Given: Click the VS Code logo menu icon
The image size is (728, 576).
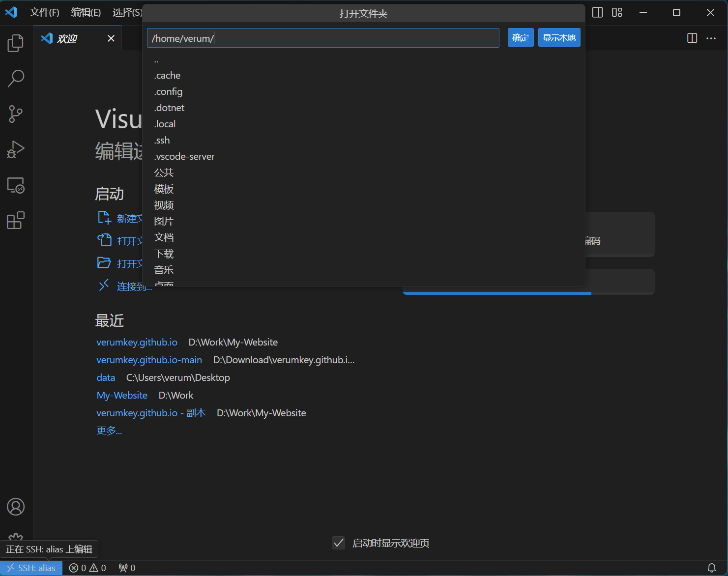Looking at the screenshot, I should (x=11, y=12).
